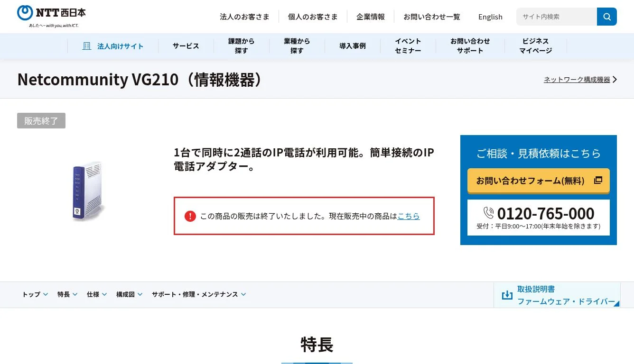Screen dimensions: 634x364
Task: Click the phone number 0120-765-000
Action: pos(546,213)
